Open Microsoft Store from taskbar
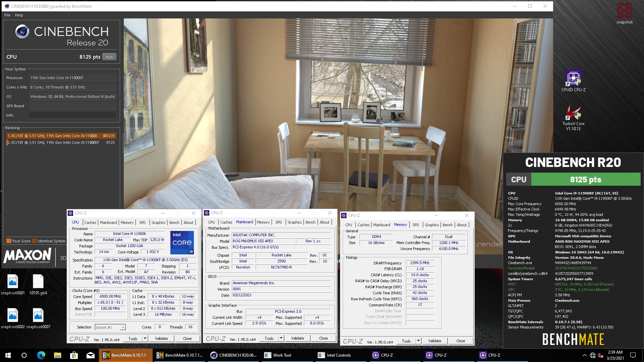 [74, 355]
